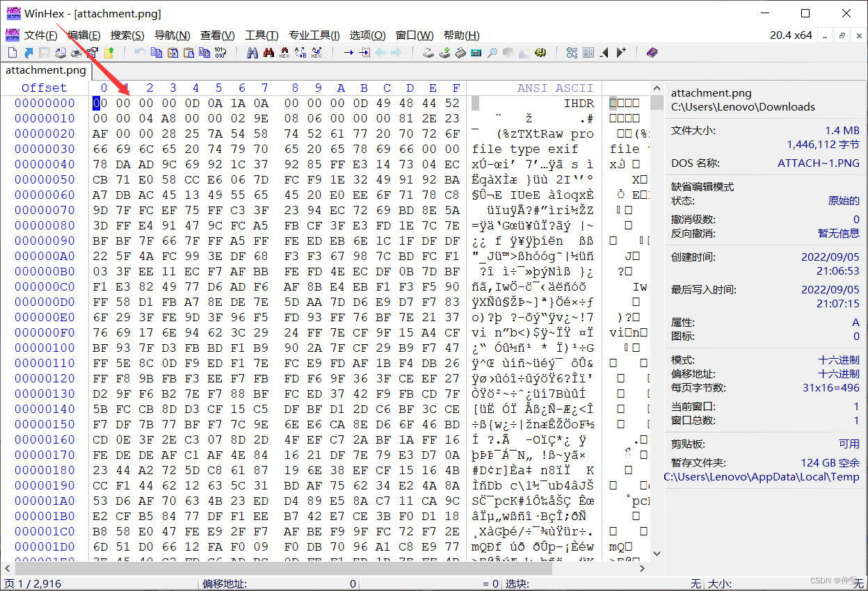Click the yellow gear options icon
This screenshot has width=868, height=591.
tap(541, 53)
